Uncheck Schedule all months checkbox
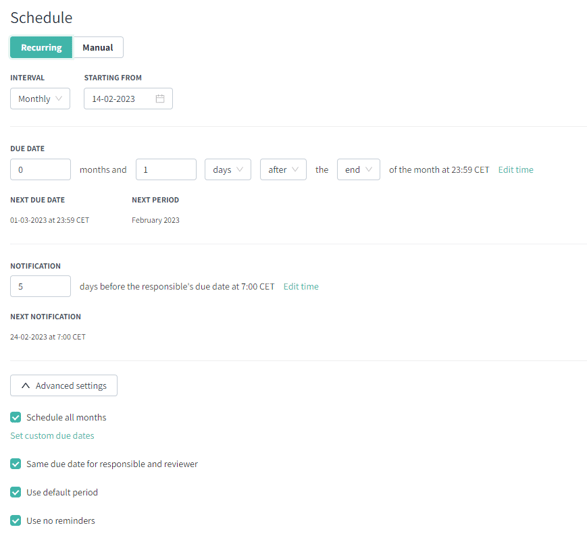This screenshot has width=587, height=542. [16, 417]
